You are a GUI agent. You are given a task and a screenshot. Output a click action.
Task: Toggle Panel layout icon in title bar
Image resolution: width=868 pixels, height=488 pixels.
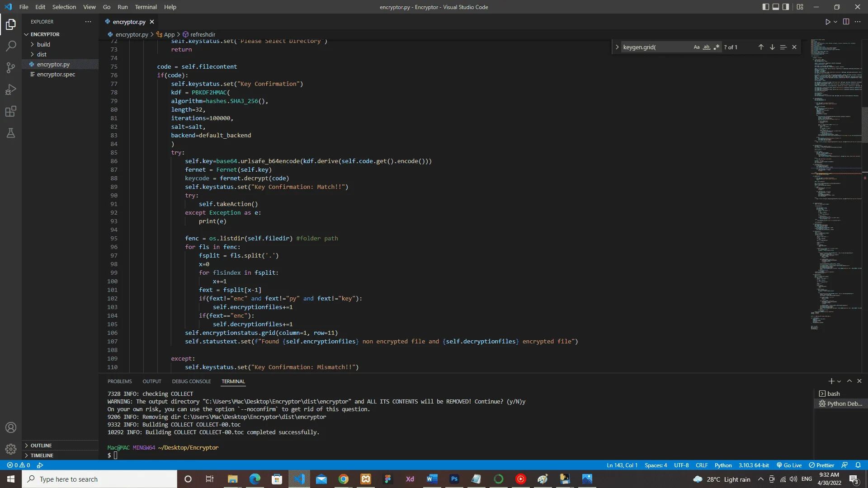(x=776, y=7)
